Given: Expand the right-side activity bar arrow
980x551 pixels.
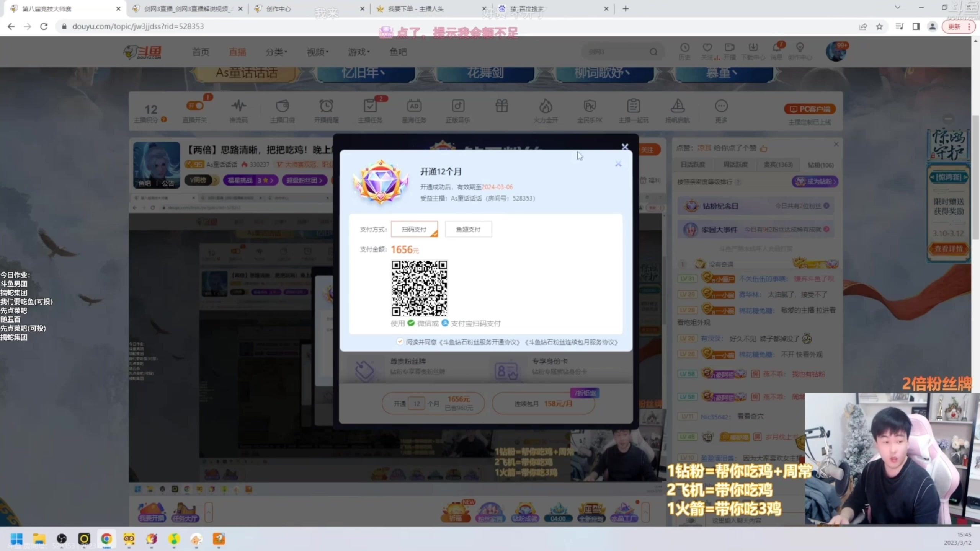Looking at the screenshot, I should tap(646, 512).
